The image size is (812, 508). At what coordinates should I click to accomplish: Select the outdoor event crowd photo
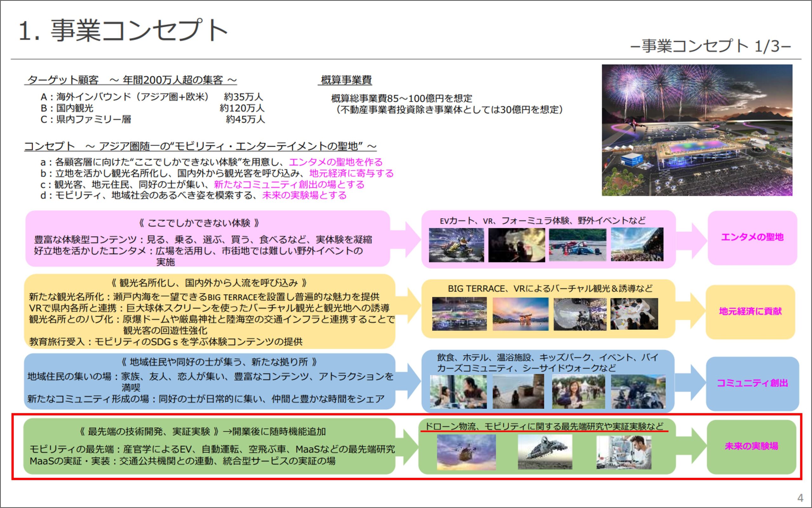click(637, 244)
